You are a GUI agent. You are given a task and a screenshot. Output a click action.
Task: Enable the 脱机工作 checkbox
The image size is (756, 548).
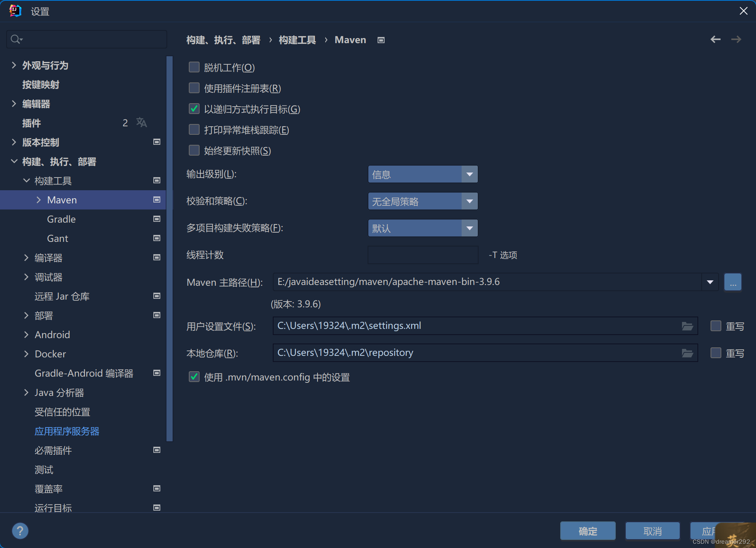tap(194, 67)
